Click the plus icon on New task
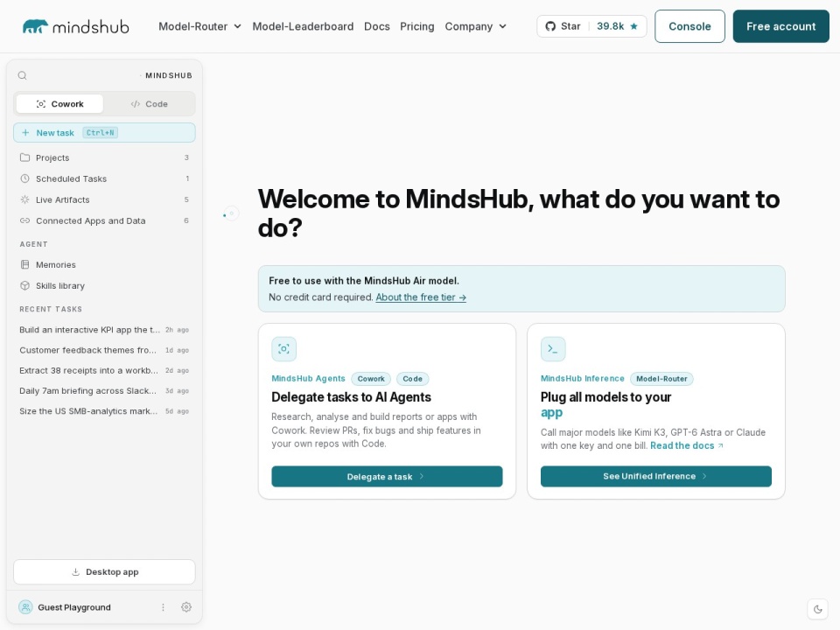Viewport: 840px width, 630px height. tap(25, 132)
